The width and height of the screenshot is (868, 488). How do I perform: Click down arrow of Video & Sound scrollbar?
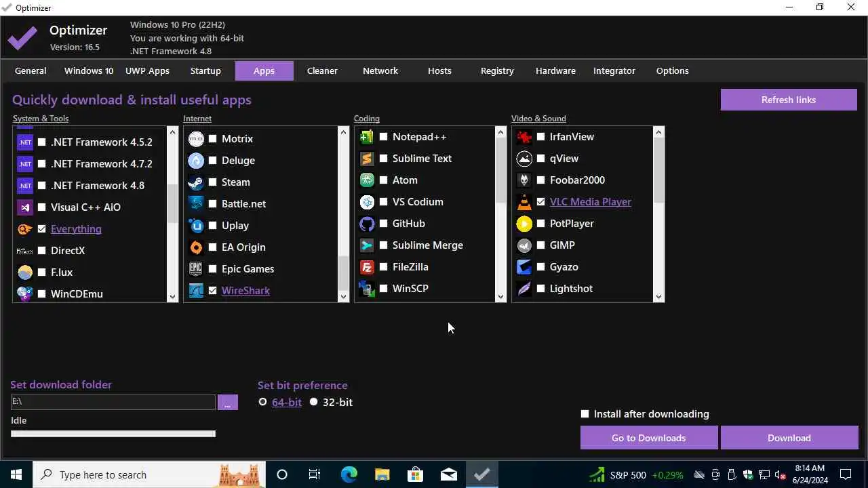pyautogui.click(x=658, y=296)
